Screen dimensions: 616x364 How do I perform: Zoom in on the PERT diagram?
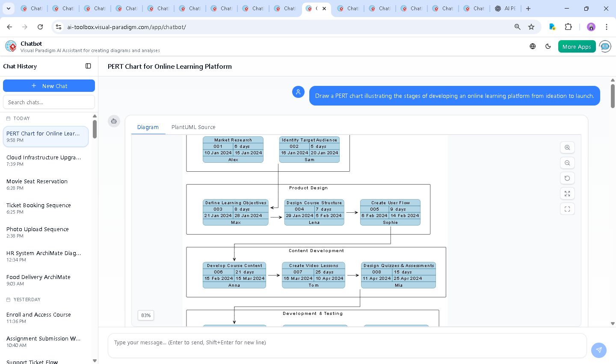(567, 147)
